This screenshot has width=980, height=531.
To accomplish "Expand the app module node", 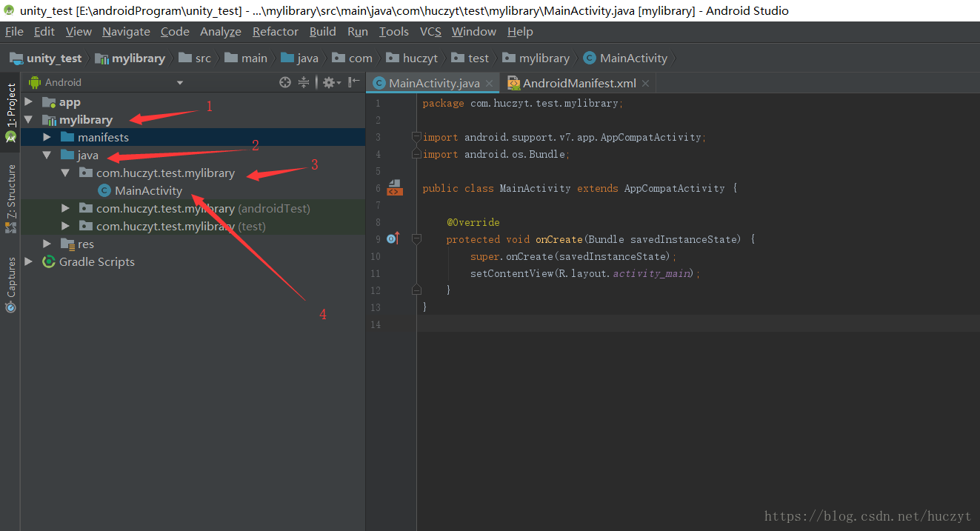I will (x=29, y=102).
